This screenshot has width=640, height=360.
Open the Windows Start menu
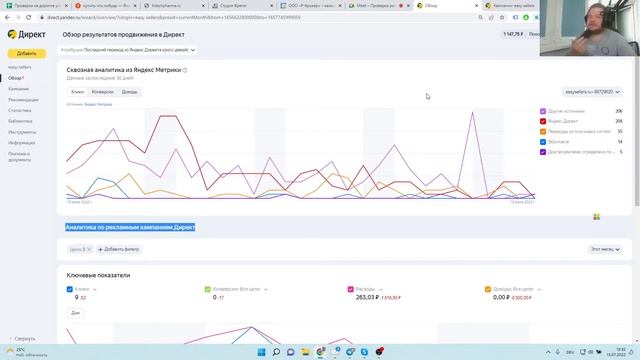click(261, 352)
